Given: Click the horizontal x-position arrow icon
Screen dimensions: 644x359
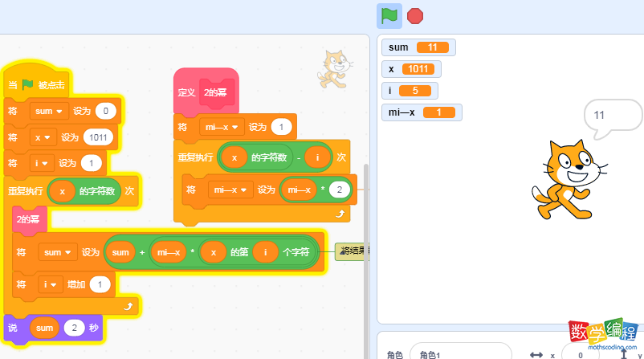Looking at the screenshot, I should point(536,354).
